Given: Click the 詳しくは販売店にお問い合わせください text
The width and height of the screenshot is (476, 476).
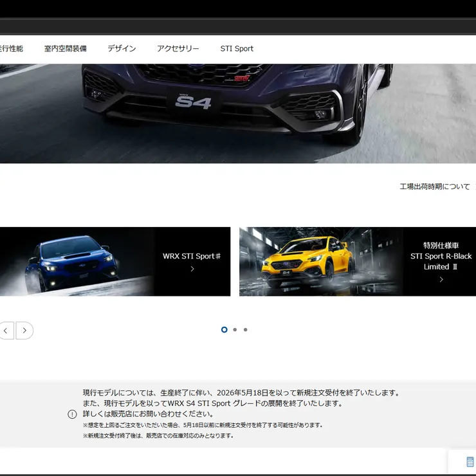Looking at the screenshot, I should pyautogui.click(x=148, y=414).
